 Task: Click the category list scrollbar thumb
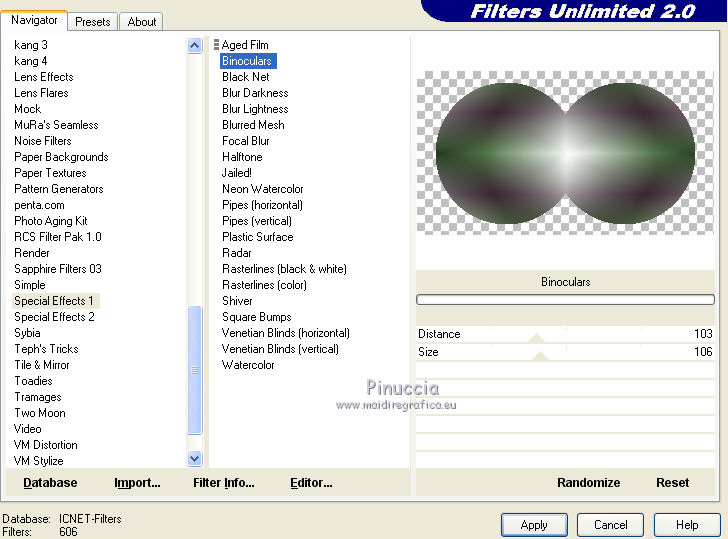coord(195,370)
